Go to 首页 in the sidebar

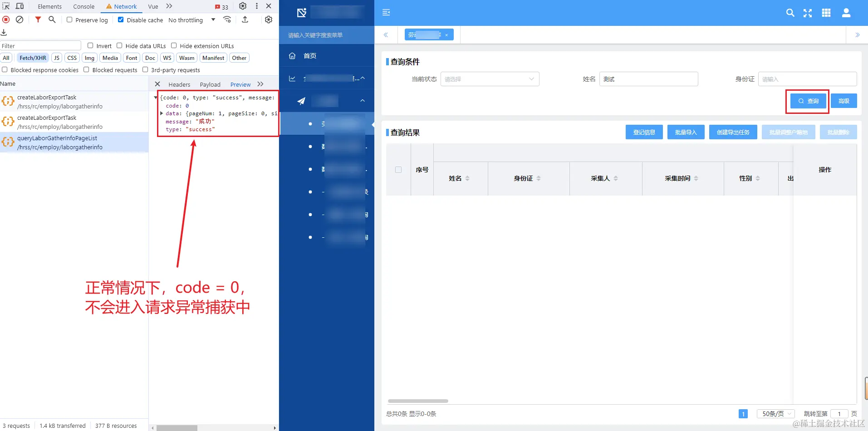click(327, 56)
